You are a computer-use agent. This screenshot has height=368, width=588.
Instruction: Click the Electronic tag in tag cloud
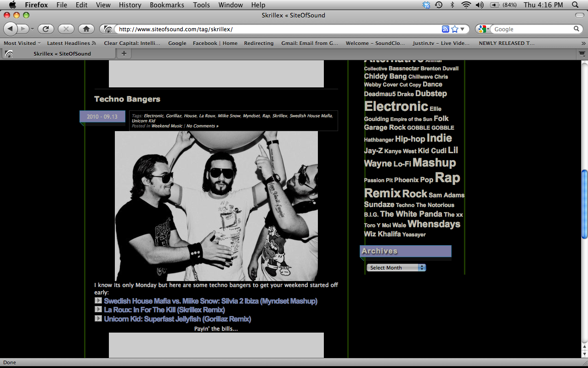pos(396,106)
